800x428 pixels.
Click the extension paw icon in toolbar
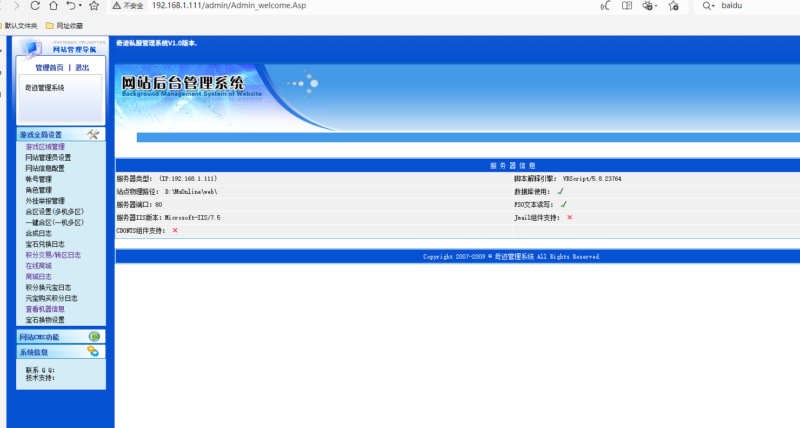coord(647,6)
